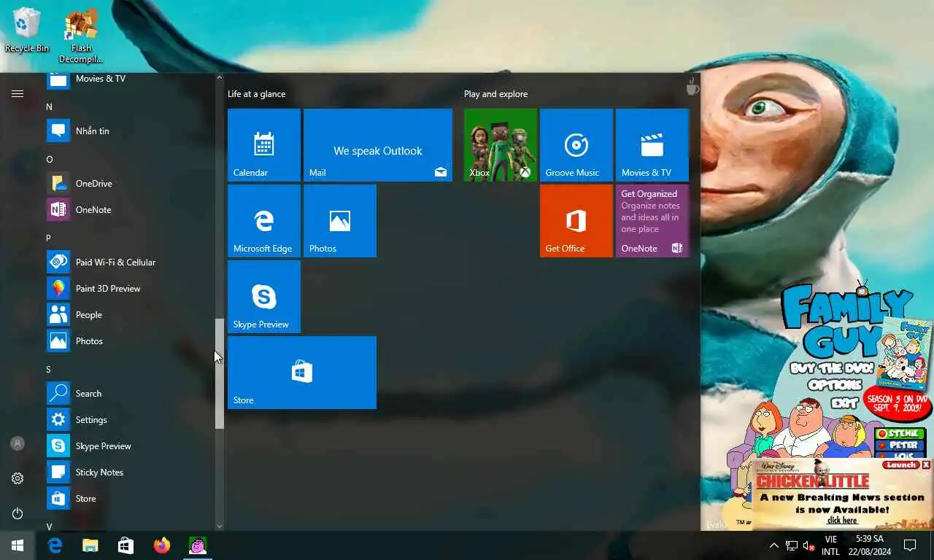Launch the Xbox tile
Screen dimensions: 934x560
tap(501, 145)
